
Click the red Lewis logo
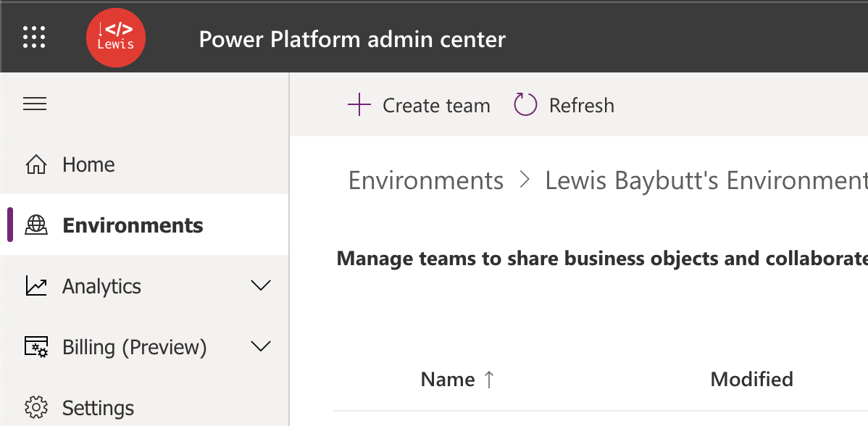pos(116,38)
